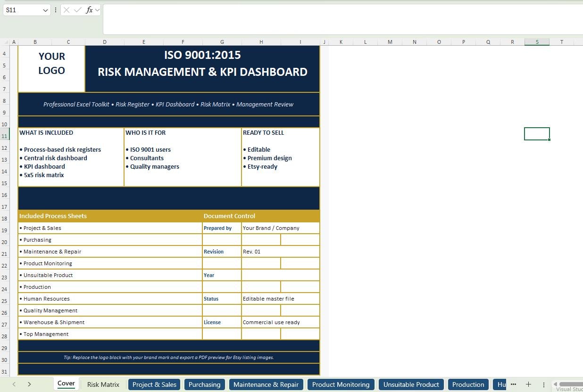The height and width of the screenshot is (392, 583).
Task: Expand the fx function dropdown chevron
Action: point(97,10)
